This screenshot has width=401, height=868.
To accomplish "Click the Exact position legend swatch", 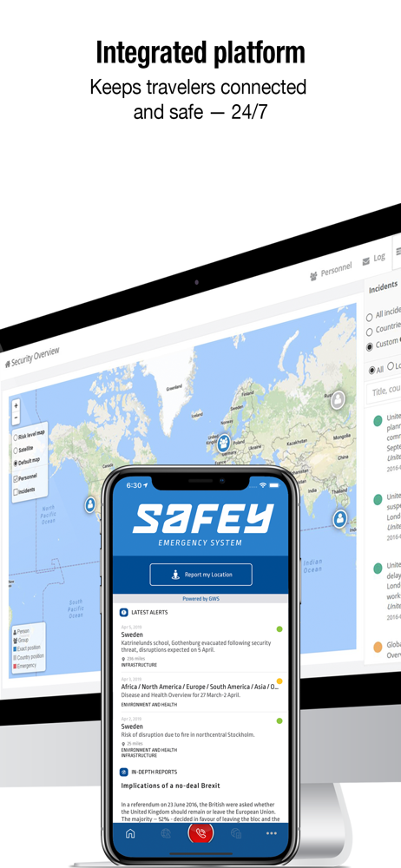I will pos(15,648).
